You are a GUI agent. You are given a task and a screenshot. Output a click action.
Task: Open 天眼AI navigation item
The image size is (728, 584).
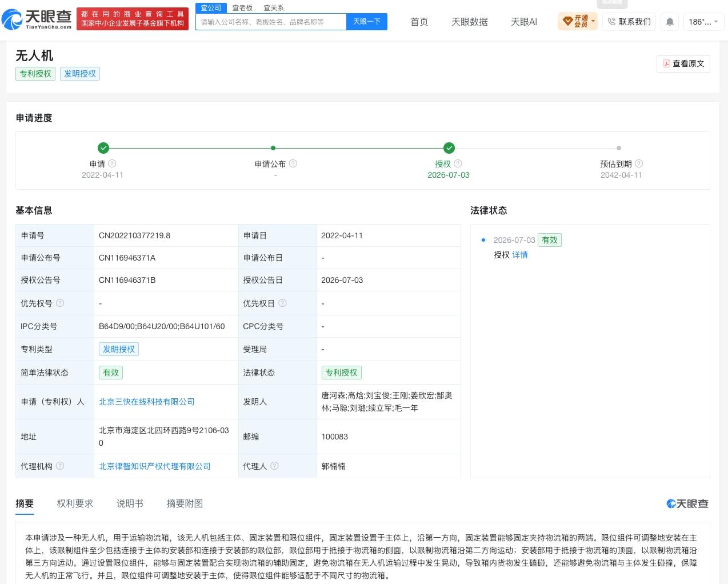pyautogui.click(x=524, y=22)
